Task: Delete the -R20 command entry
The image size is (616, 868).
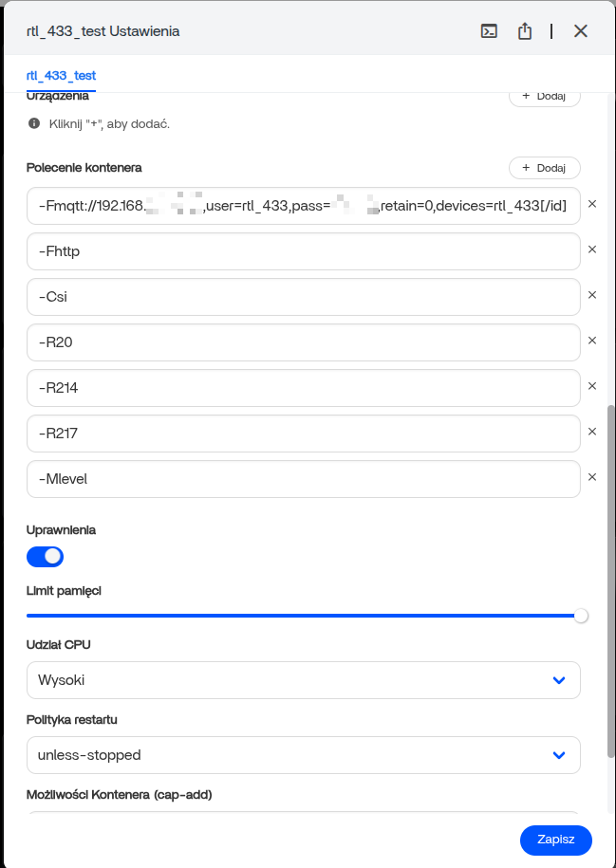Action: pos(592,341)
